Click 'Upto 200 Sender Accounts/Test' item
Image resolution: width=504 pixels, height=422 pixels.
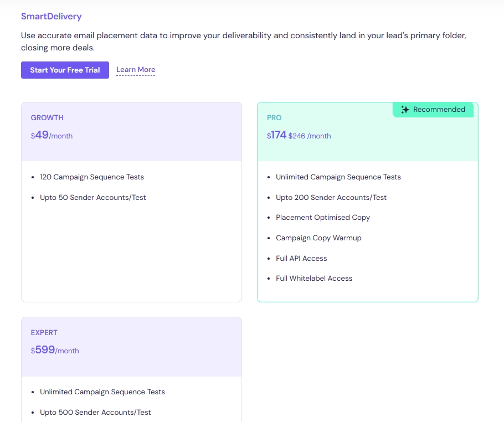pyautogui.click(x=331, y=197)
